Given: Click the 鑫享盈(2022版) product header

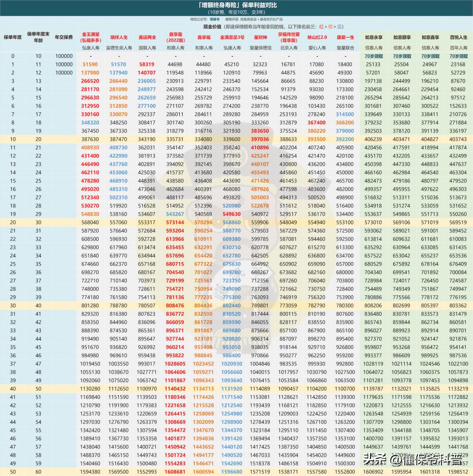Looking at the screenshot, I should (x=175, y=37).
